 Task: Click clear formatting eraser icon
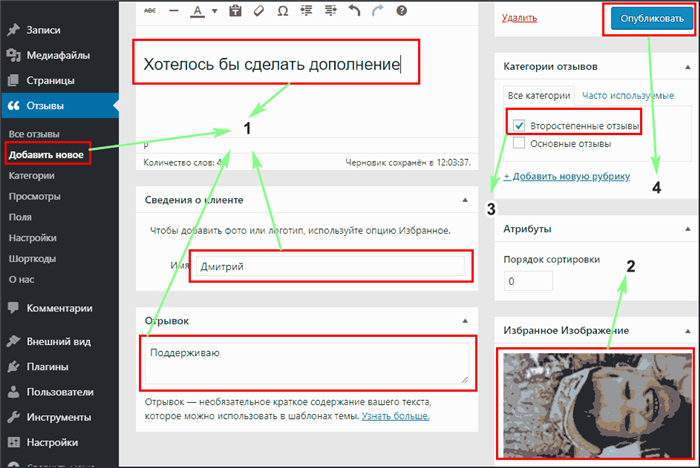coord(259,11)
